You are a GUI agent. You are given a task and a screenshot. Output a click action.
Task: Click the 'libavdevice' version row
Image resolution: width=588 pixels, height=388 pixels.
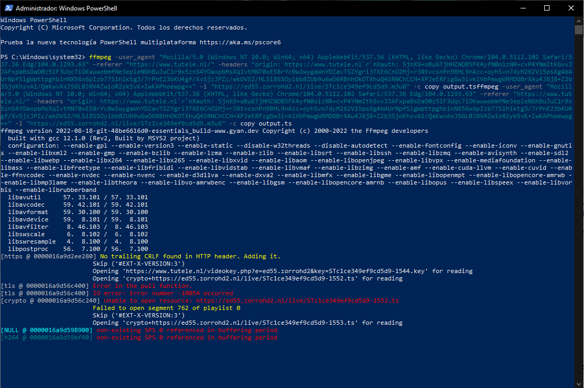[78, 219]
